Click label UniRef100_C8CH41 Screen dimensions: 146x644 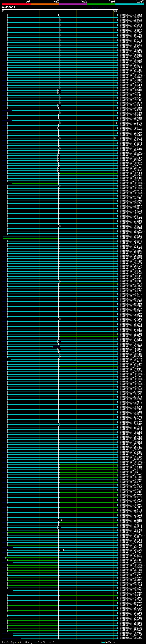point(131,499)
